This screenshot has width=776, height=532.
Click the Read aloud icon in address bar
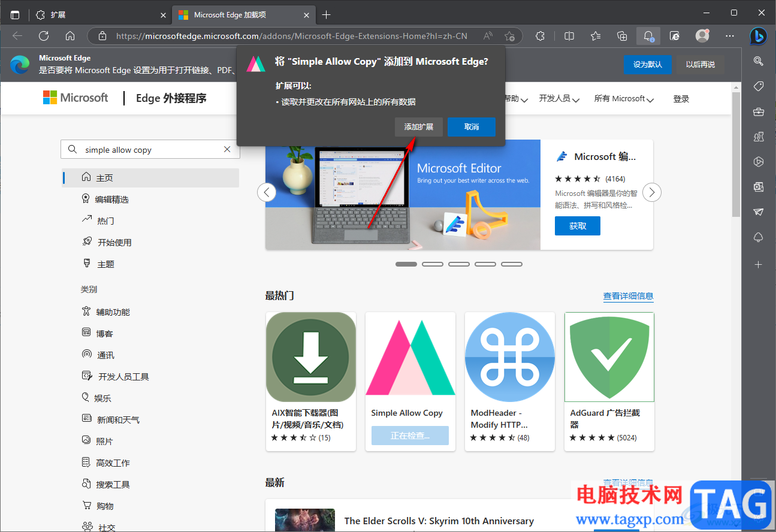click(488, 36)
